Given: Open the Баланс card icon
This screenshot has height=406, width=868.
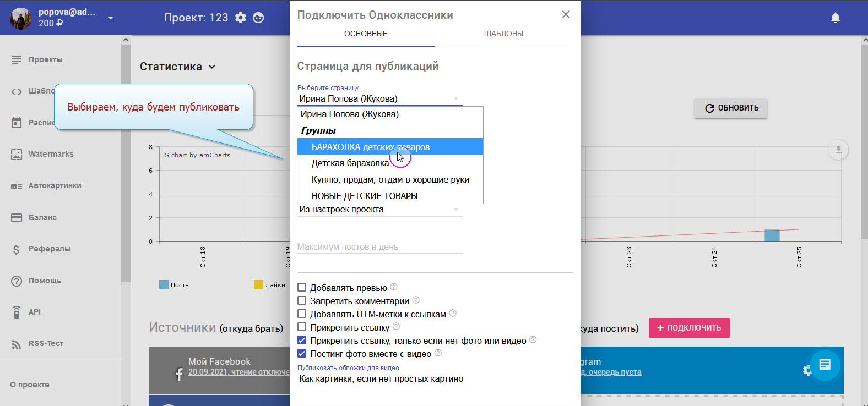Looking at the screenshot, I should (x=17, y=218).
